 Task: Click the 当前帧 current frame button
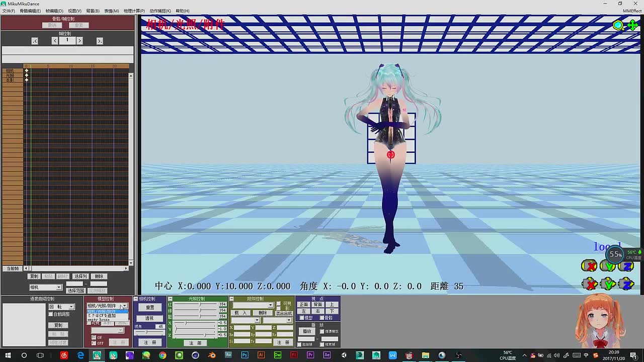[x=13, y=268]
